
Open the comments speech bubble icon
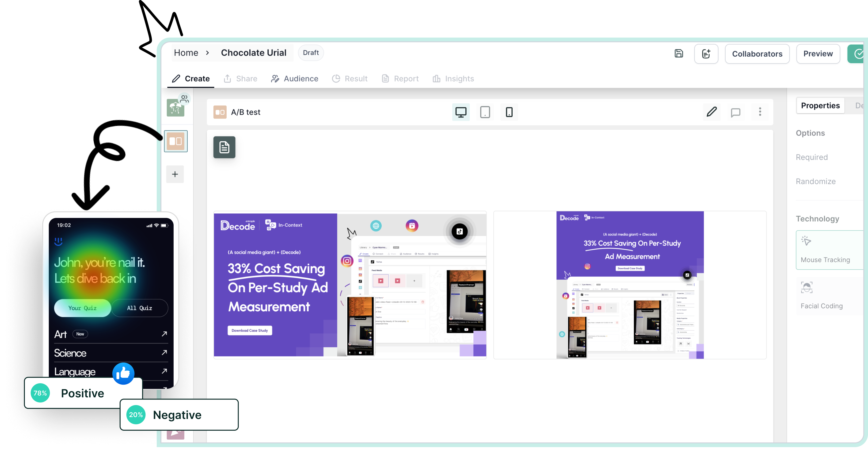pyautogui.click(x=736, y=112)
